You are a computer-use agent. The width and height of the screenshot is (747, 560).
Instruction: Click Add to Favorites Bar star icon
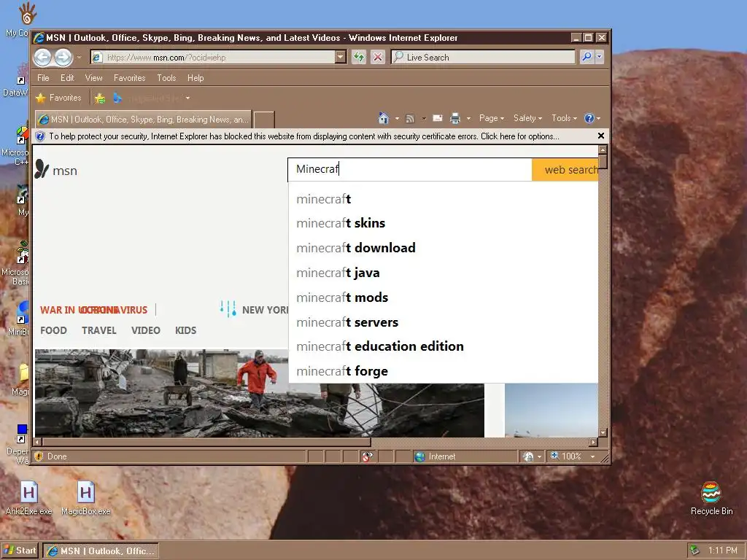[x=99, y=98]
